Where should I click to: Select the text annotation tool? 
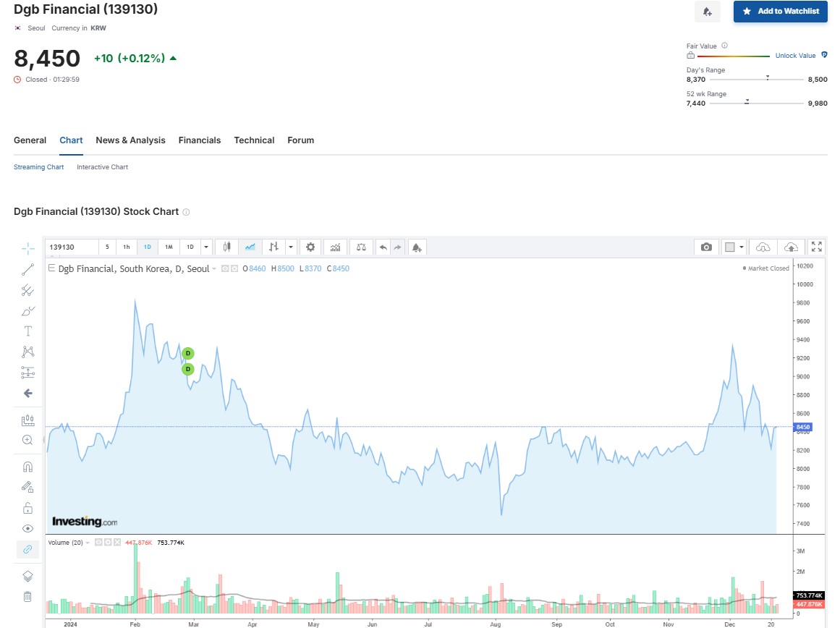click(x=28, y=331)
